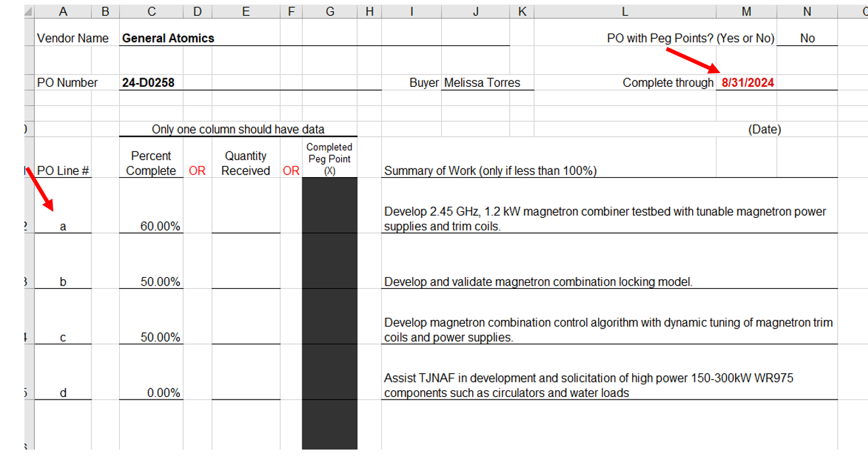This screenshot has height=466, width=868.
Task: Click the "PO Number" label cell
Action: pyautogui.click(x=67, y=82)
